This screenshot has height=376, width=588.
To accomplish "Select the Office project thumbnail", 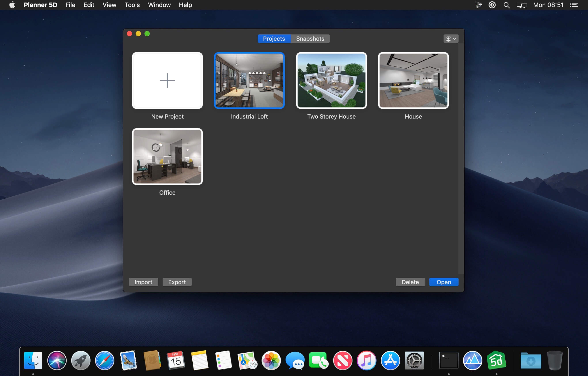I will tap(167, 156).
